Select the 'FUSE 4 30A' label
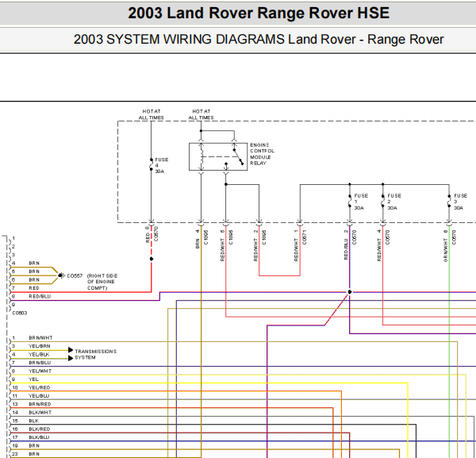This screenshot has height=458, width=476. pos(162,166)
